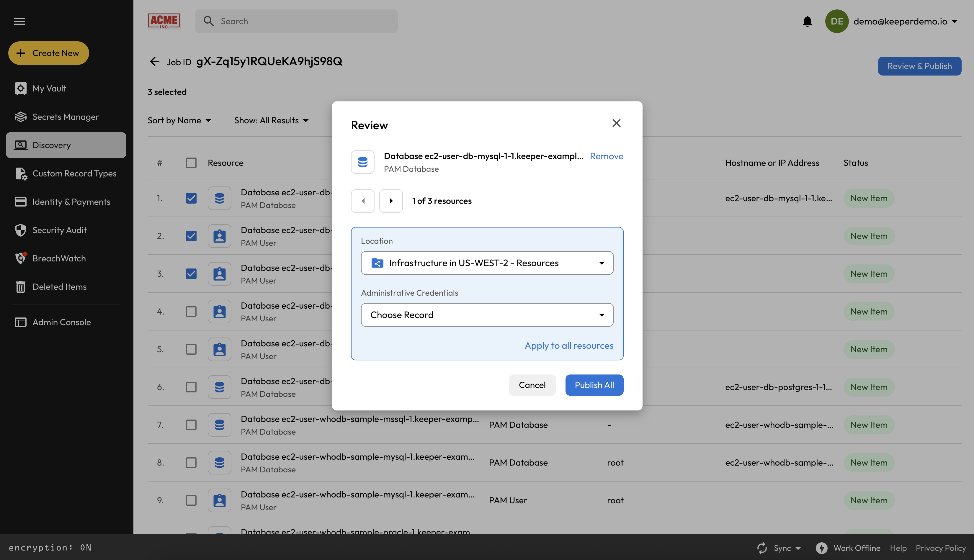Navigate to BreachWatch sidebar item
Image resolution: width=974 pixels, height=560 pixels.
coord(59,258)
